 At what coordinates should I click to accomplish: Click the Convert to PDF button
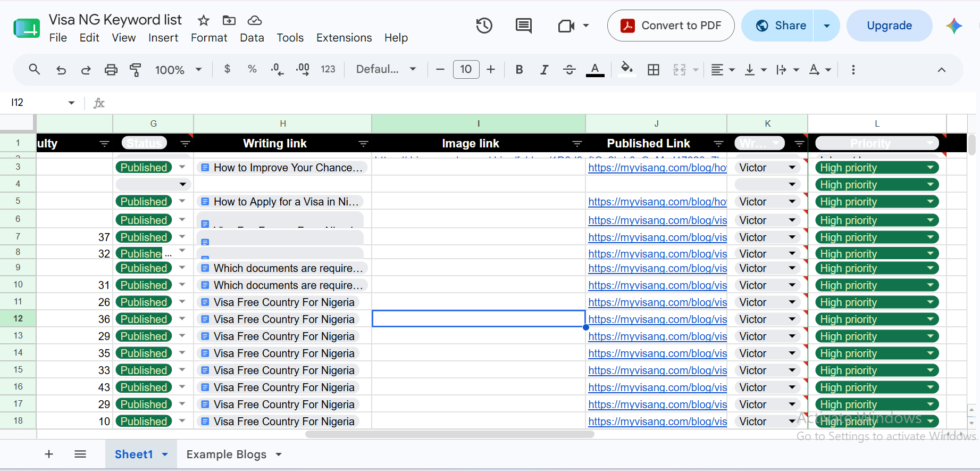click(671, 26)
